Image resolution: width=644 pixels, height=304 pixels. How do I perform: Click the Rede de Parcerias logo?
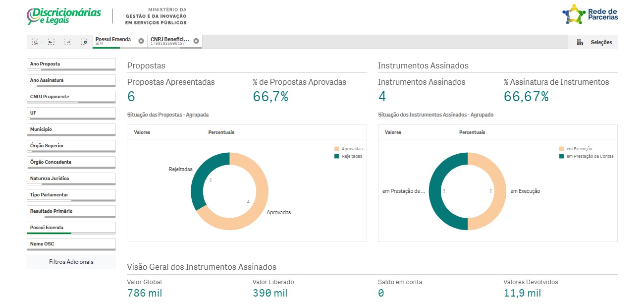click(x=590, y=15)
